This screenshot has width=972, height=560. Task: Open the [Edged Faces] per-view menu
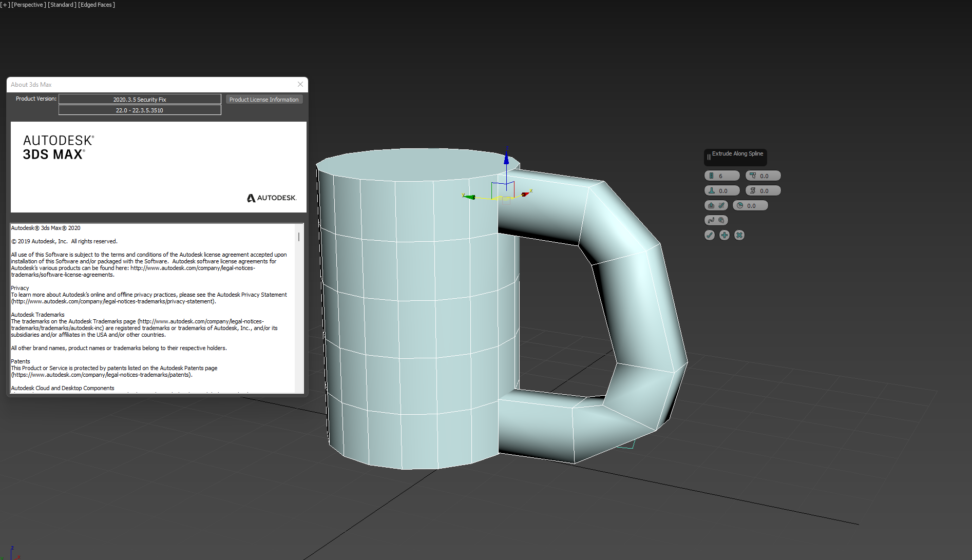point(97,5)
